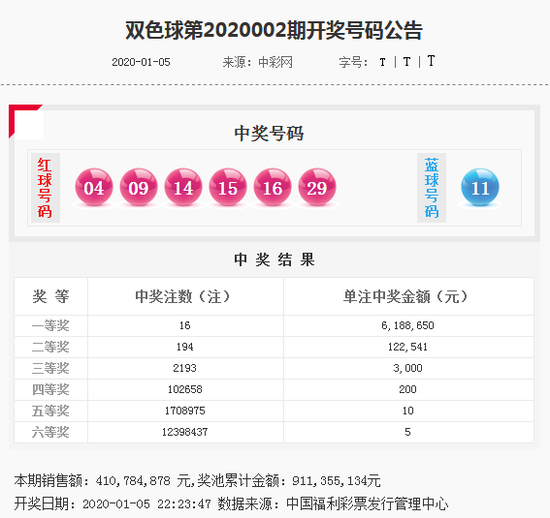550x518 pixels.
Task: Click first prize amount 6,188,650
Action: (x=408, y=325)
